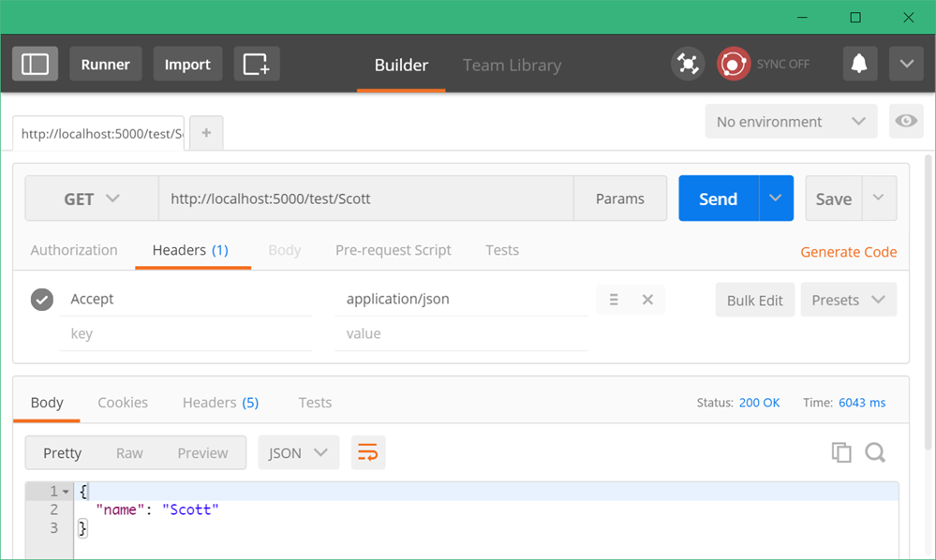Screen dimensions: 936x560
Task: Open Presets for headers
Action: (848, 299)
